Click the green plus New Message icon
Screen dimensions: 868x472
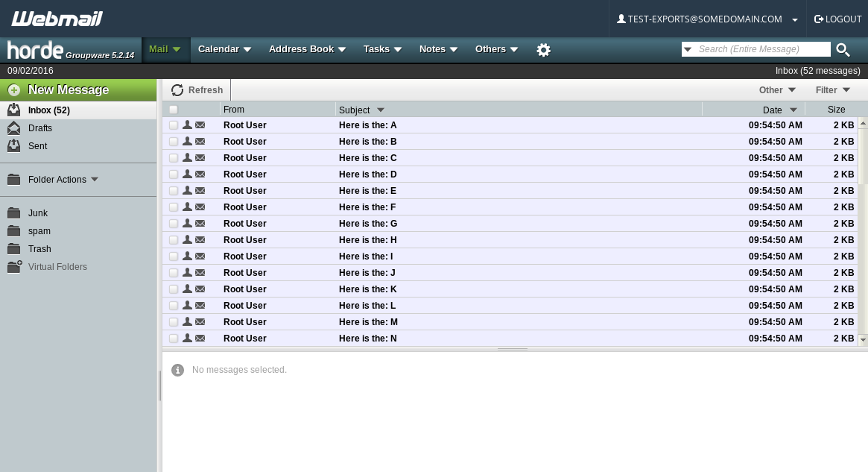(14, 89)
